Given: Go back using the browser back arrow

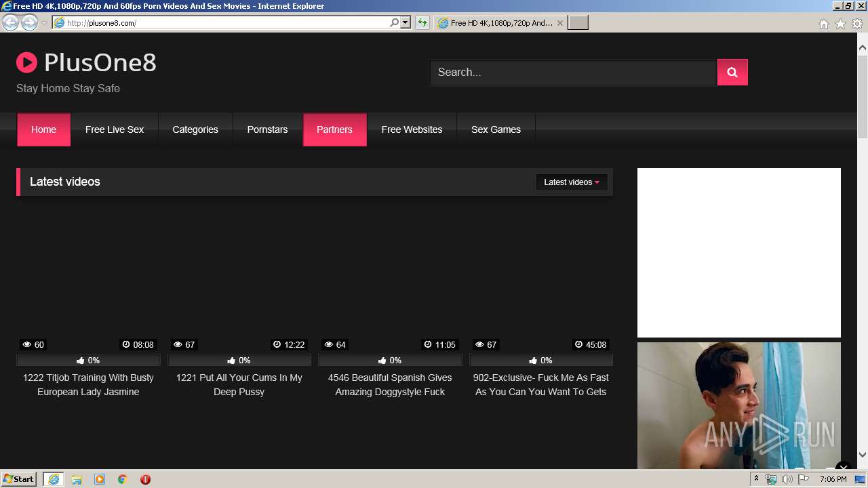Looking at the screenshot, I should click(x=10, y=23).
